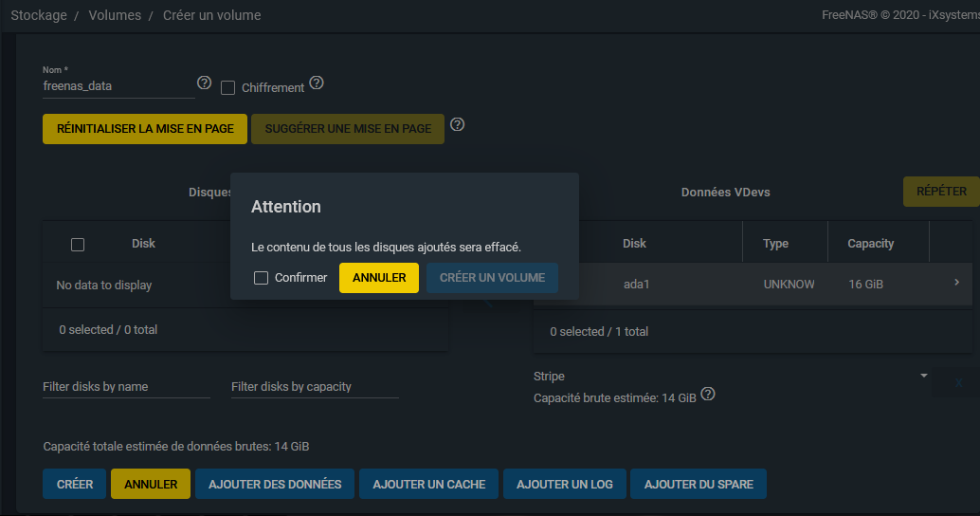Open Volumes breadcrumb link

click(x=115, y=15)
